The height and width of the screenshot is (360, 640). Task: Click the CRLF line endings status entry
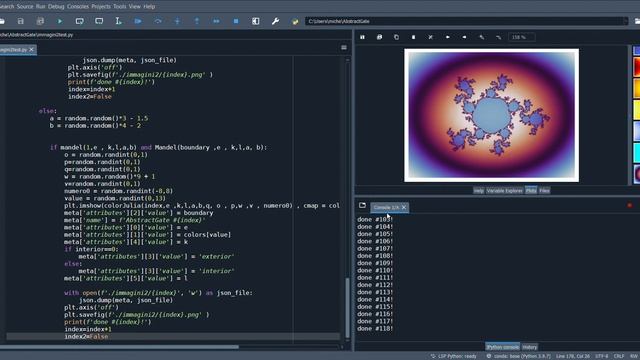click(x=619, y=356)
